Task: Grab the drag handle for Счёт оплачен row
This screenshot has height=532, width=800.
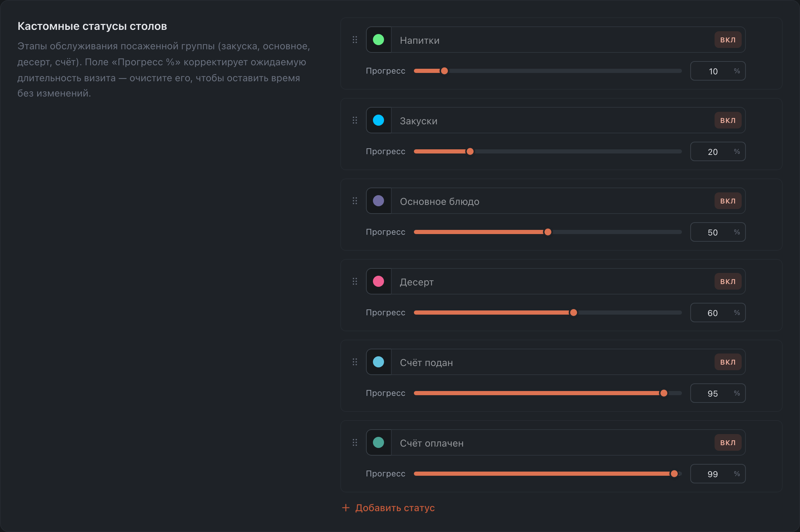Action: 355,442
